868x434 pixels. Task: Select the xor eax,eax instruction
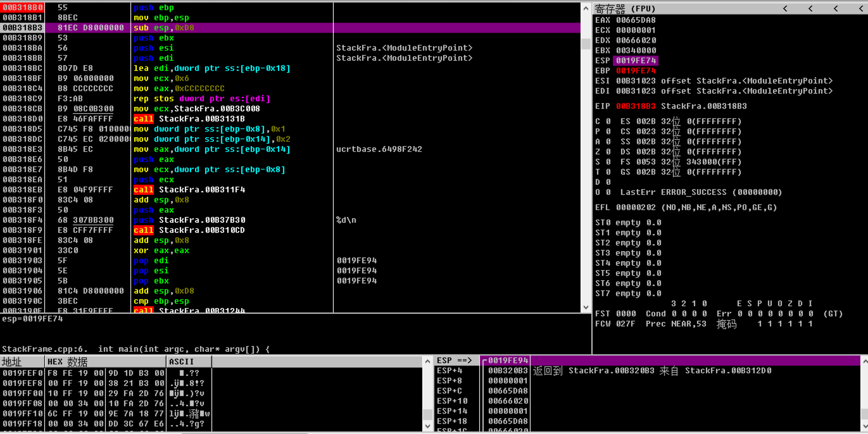[161, 250]
